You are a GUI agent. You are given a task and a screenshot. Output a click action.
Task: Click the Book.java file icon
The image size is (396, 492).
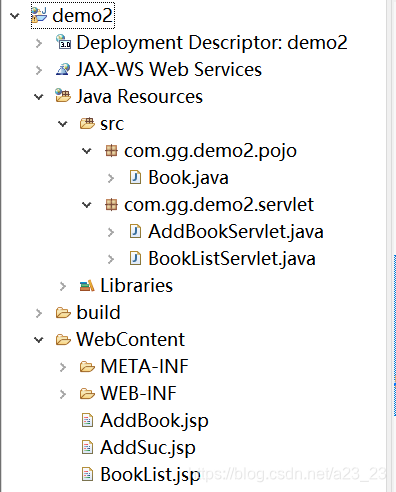135,178
